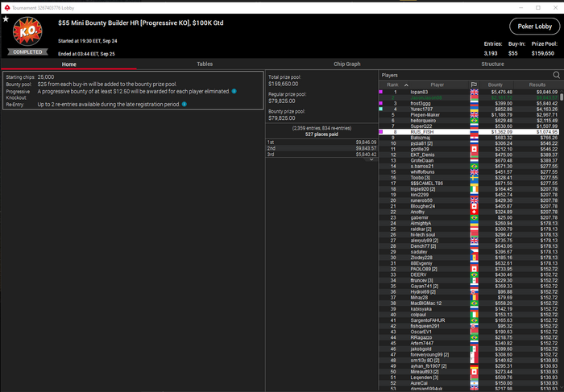Click the 1st place payout row
The height and width of the screenshot is (392, 564).
pyautogui.click(x=321, y=142)
